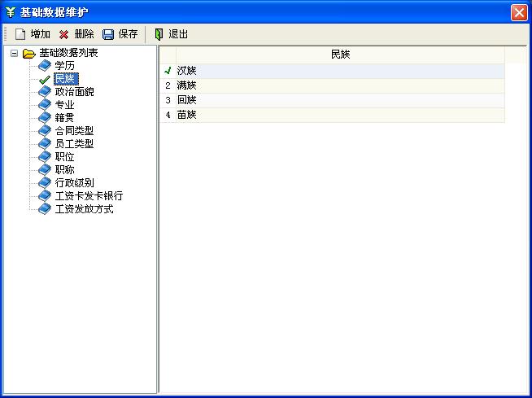Select row number 2 header
Viewport: 532px width, 398px height.
pyautogui.click(x=168, y=85)
